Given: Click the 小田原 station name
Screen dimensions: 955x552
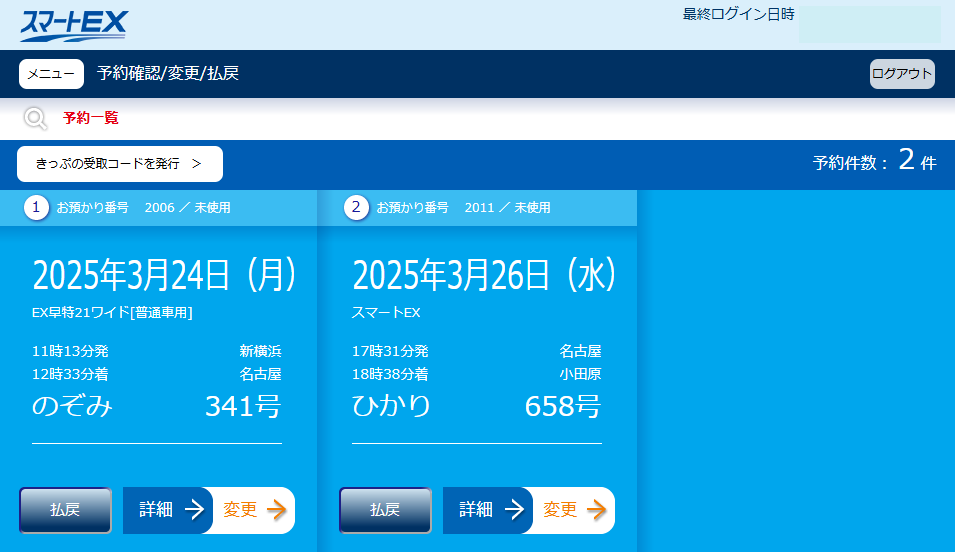Looking at the screenshot, I should 580,374.
